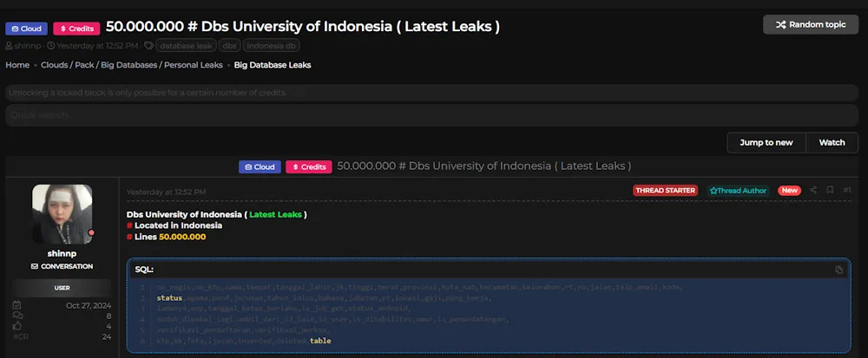This screenshot has height=358, width=868.
Task: Click the Quick search input field
Action: pos(431,115)
